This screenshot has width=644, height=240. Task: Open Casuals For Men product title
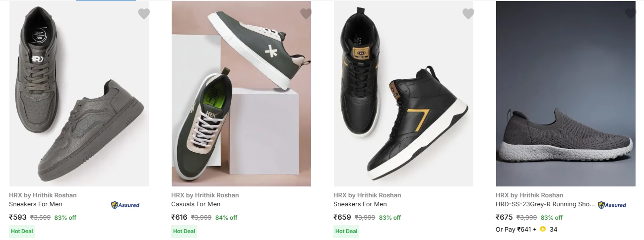pyautogui.click(x=196, y=204)
